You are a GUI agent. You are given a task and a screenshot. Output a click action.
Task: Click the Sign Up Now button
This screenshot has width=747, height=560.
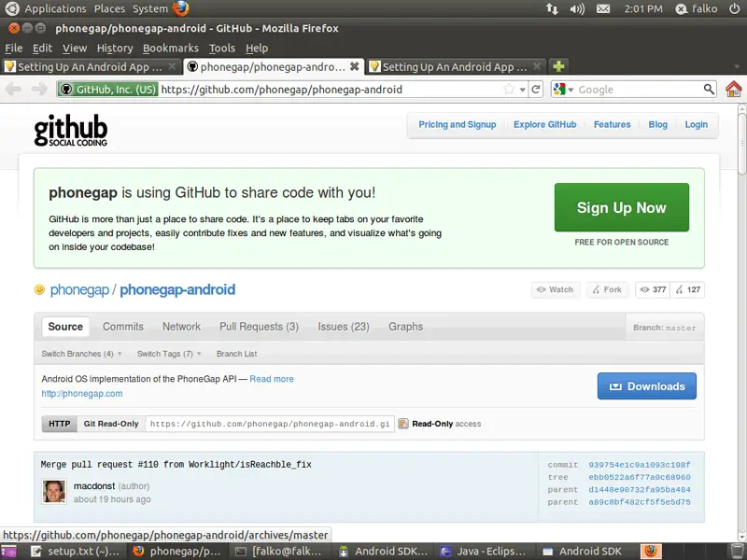[x=621, y=207]
